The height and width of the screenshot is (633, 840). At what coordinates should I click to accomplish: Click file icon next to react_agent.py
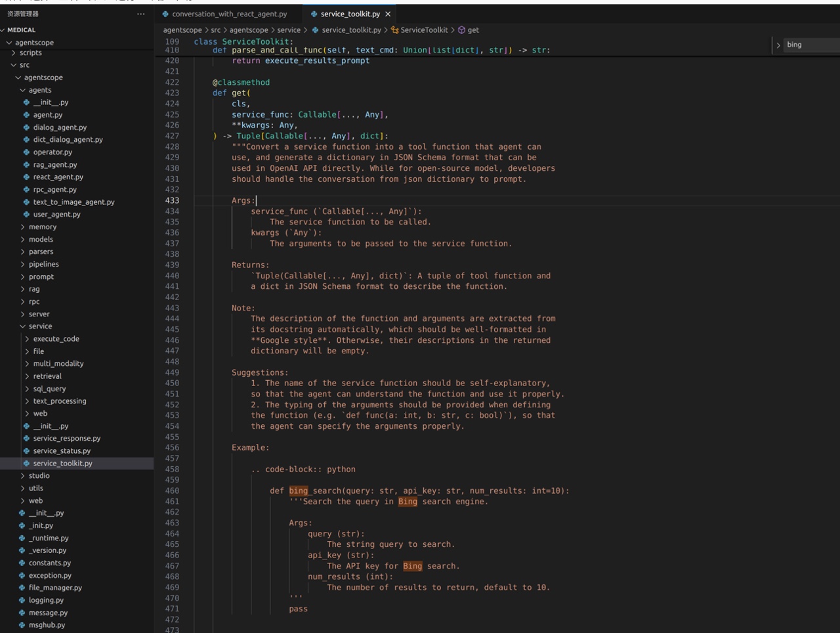point(26,177)
